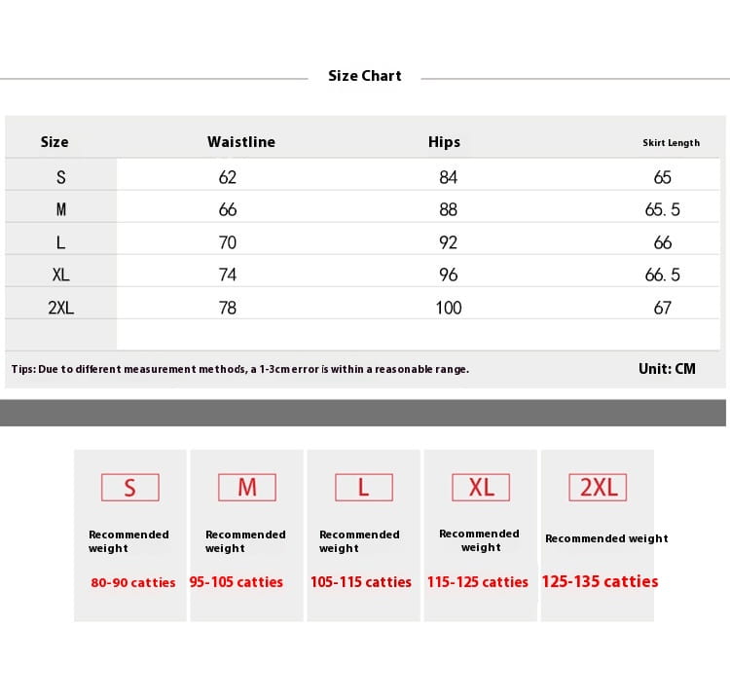
Task: Click '105-115 catties' weight range
Action: [361, 581]
